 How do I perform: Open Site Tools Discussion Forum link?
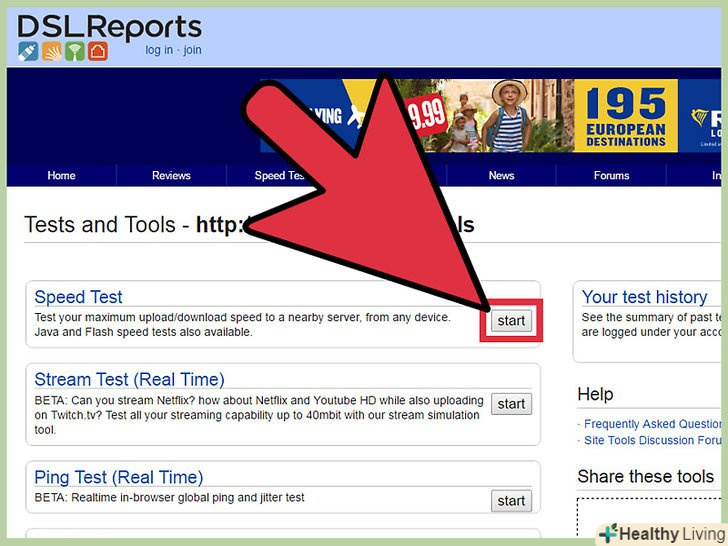(652, 440)
